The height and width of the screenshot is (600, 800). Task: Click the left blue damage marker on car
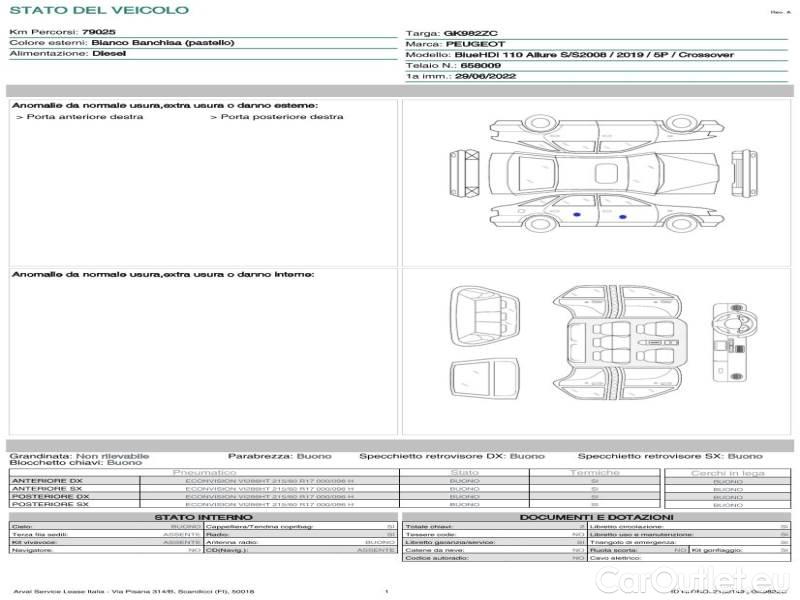coord(577,216)
